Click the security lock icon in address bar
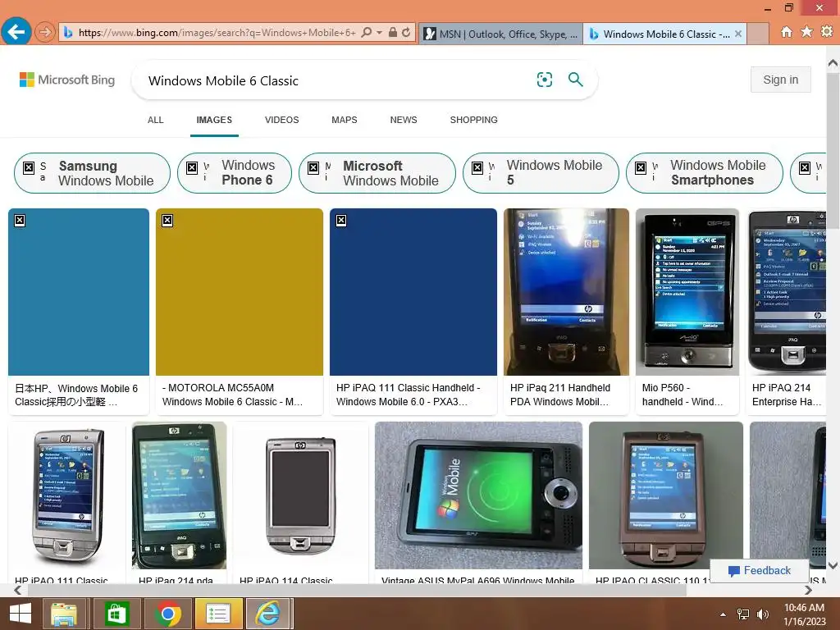The width and height of the screenshot is (840, 630). (x=393, y=33)
